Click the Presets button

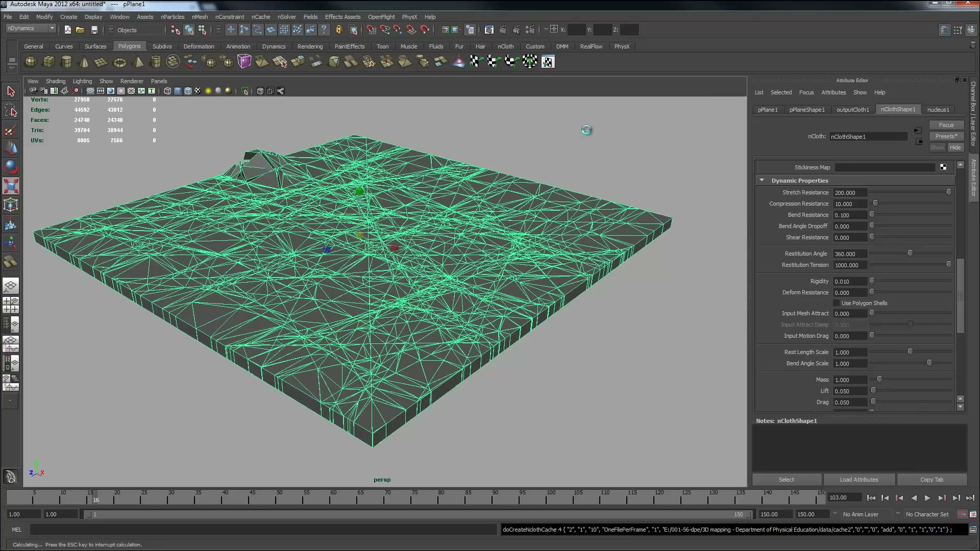946,136
